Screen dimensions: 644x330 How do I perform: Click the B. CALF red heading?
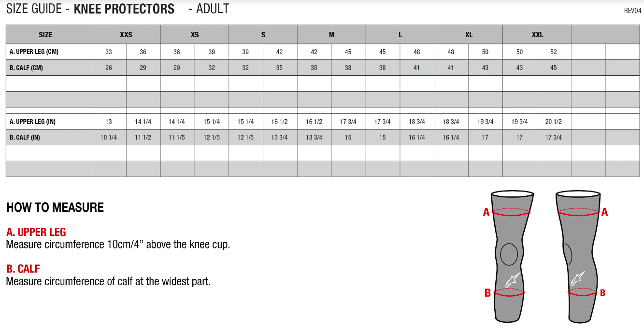coord(23,269)
